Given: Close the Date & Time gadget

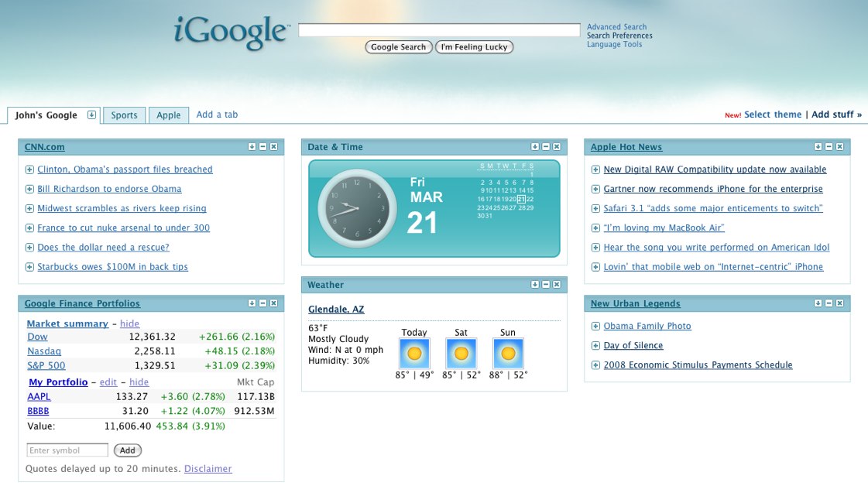Looking at the screenshot, I should [556, 146].
